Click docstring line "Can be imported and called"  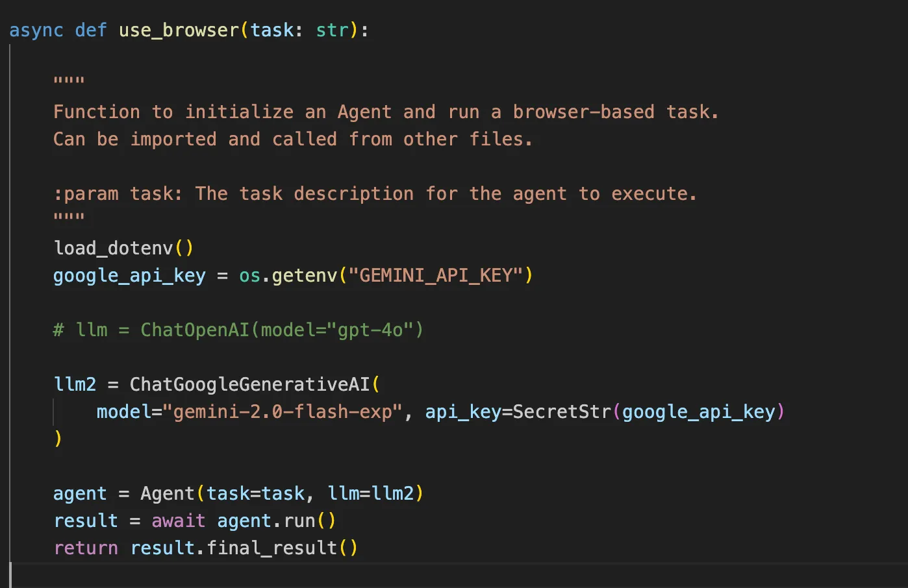tap(293, 139)
